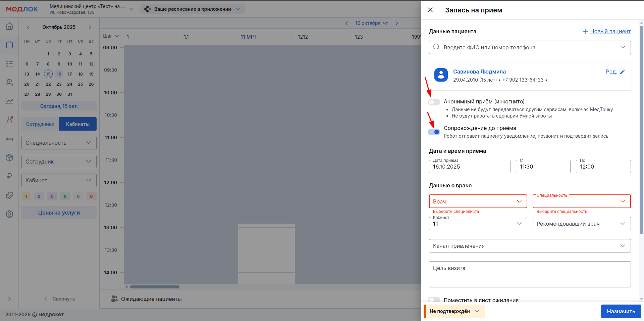The width and height of the screenshot is (644, 321).
Task: Open the analytics chart sidebar icon
Action: [9, 101]
